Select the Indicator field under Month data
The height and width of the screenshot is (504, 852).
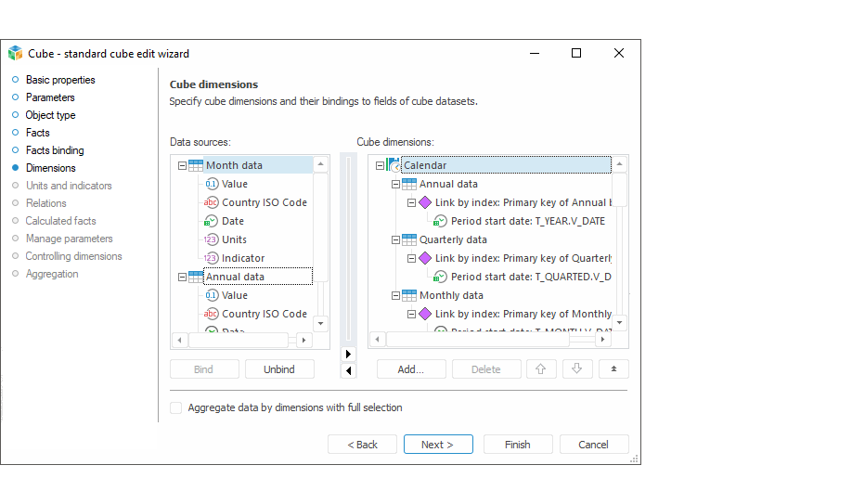click(243, 258)
